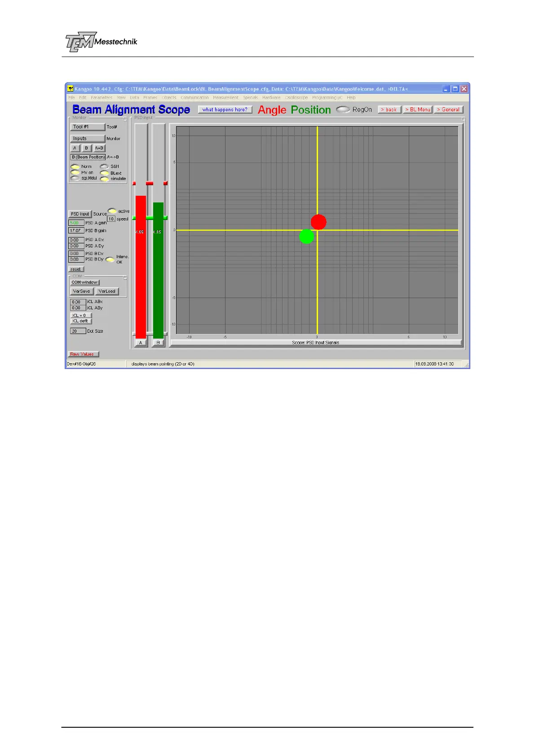Open the Inputs monitor selector

88,139
